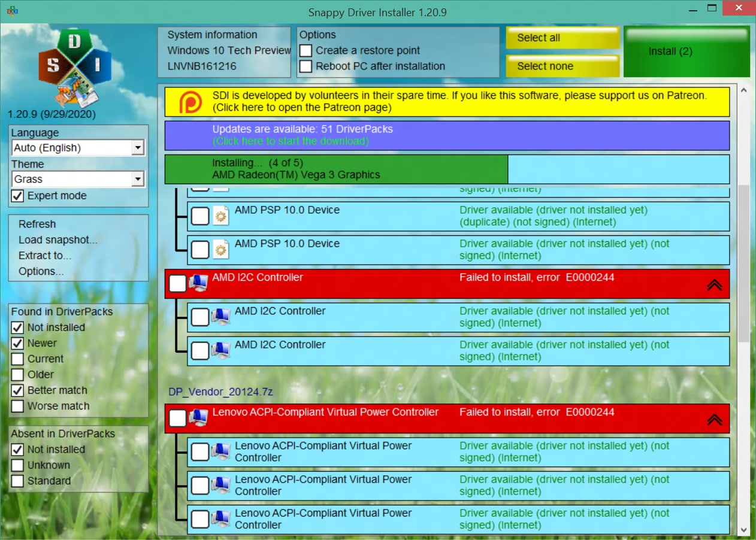This screenshot has height=540, width=756.
Task: Open Options... in left menu
Action: (41, 271)
